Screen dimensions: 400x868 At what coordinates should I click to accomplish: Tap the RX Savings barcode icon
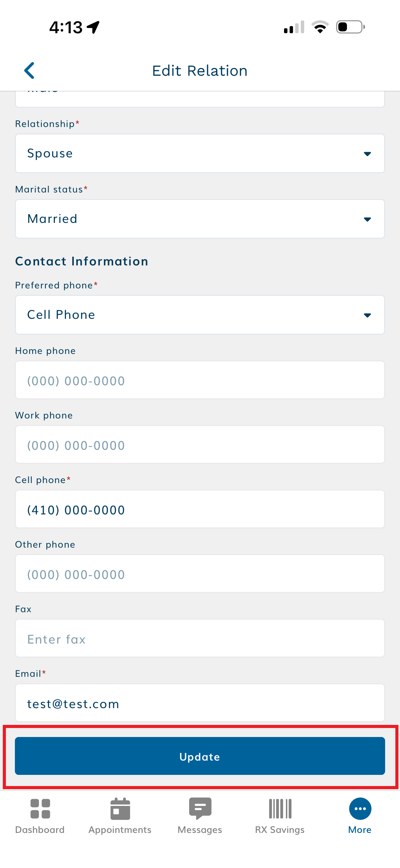click(x=280, y=809)
